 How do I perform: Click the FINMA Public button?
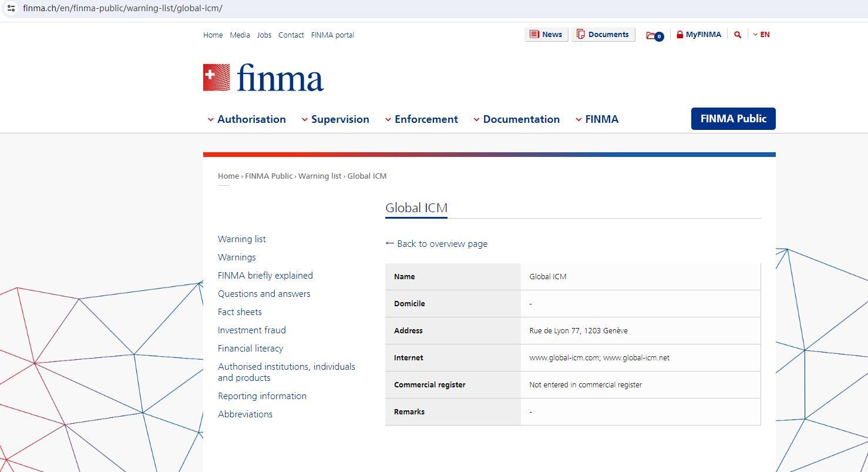click(x=733, y=119)
